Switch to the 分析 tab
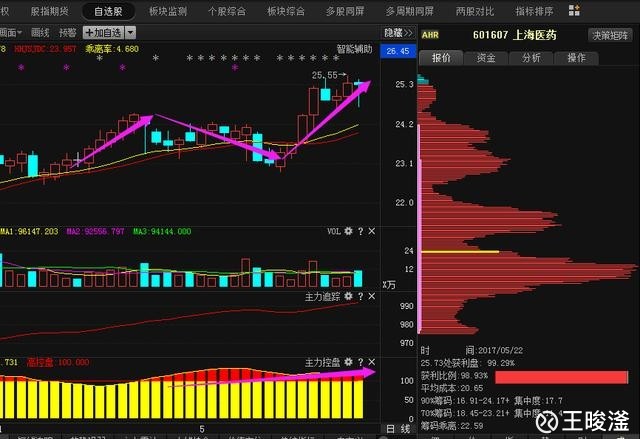Image resolution: width=640 pixels, height=439 pixels. (531, 58)
